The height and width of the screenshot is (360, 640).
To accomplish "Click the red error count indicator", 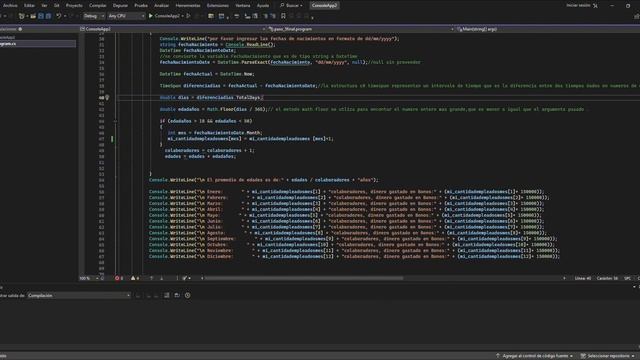I will [x=119, y=278].
